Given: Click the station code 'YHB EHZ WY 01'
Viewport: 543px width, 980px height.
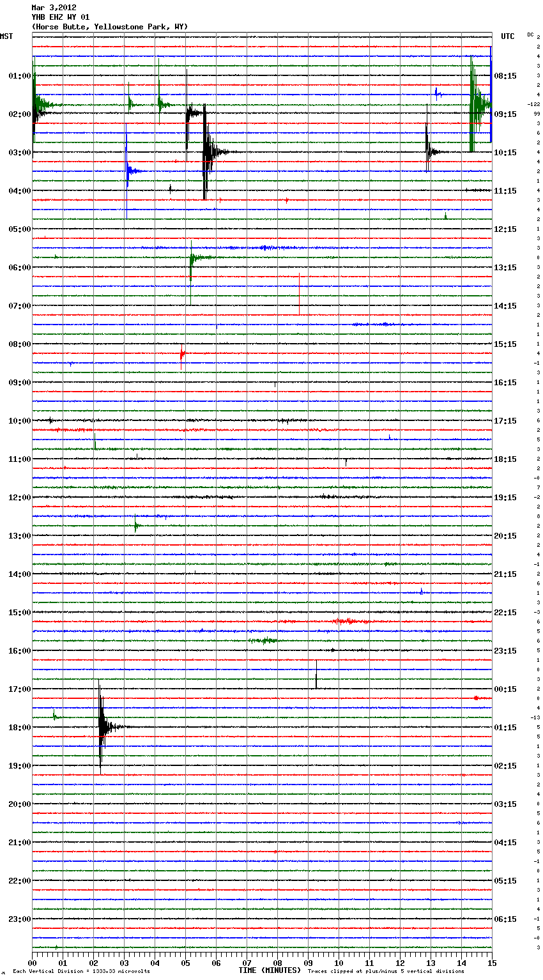Looking at the screenshot, I should (x=60, y=17).
